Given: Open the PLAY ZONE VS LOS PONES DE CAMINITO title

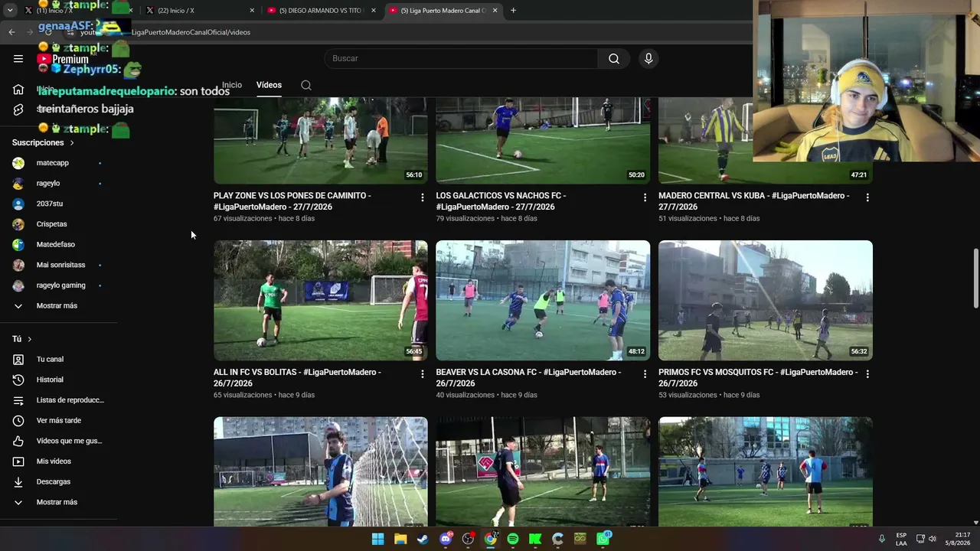Looking at the screenshot, I should tap(292, 201).
